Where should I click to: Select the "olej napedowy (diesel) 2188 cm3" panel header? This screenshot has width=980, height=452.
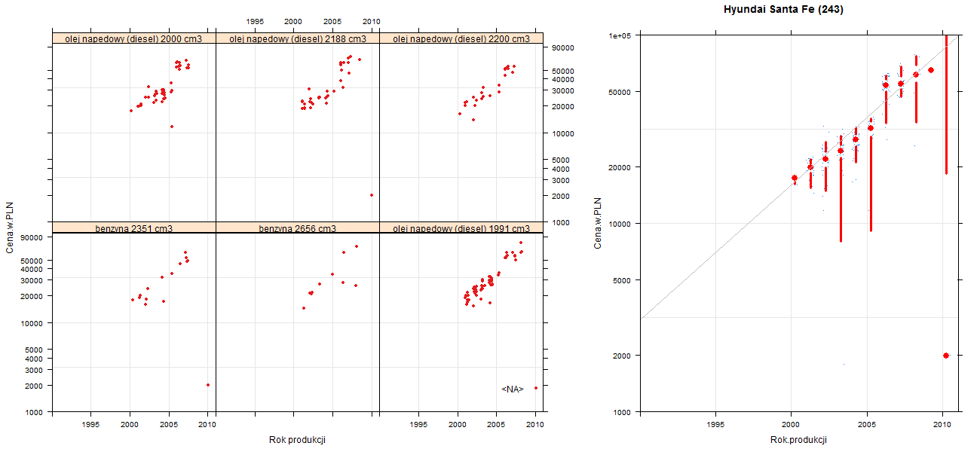(298, 38)
